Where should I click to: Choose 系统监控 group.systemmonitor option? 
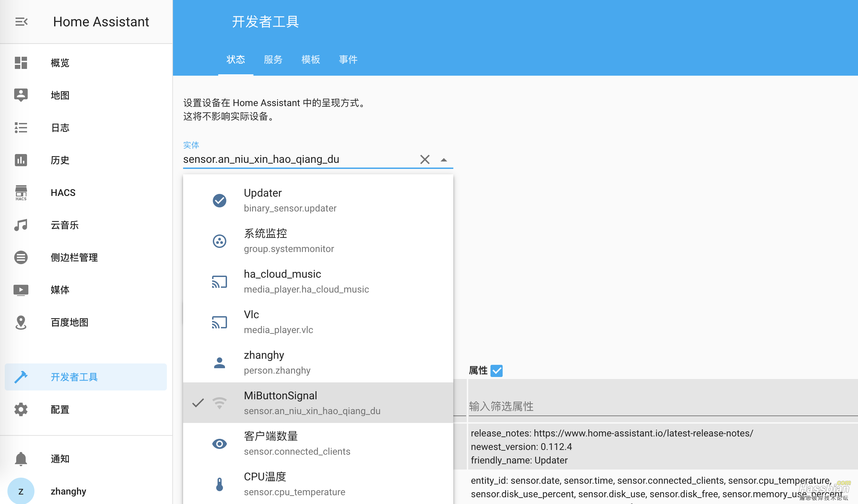tap(318, 241)
